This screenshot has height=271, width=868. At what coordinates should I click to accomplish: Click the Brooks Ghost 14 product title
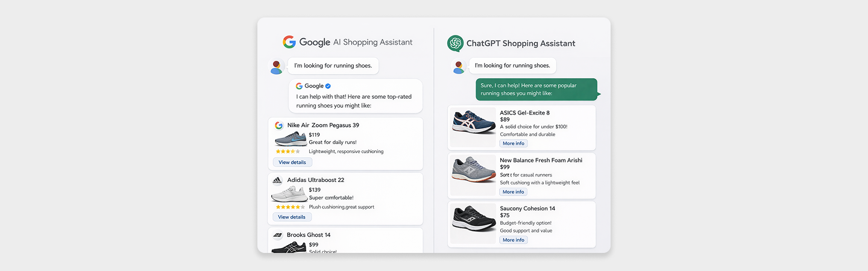pyautogui.click(x=309, y=235)
